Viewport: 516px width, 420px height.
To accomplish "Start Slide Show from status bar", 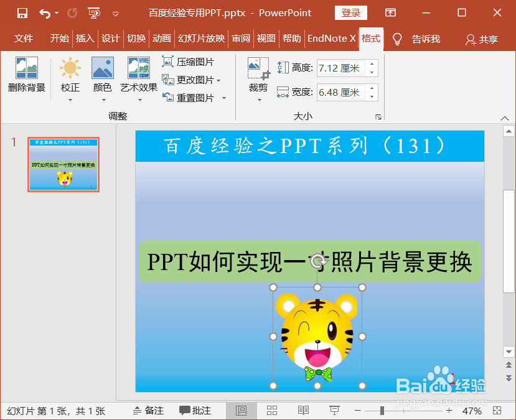I will (x=334, y=411).
